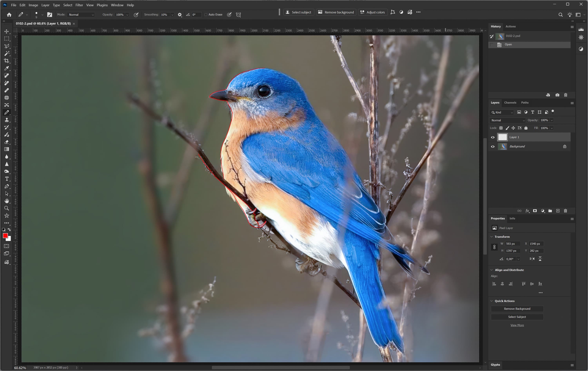Open the Smoothing percentage dropdown

172,15
